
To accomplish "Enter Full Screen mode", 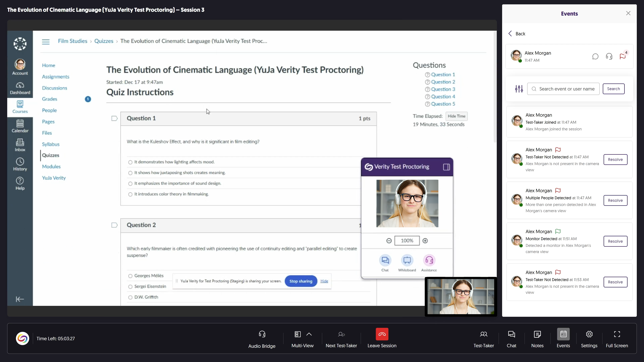I will [617, 334].
